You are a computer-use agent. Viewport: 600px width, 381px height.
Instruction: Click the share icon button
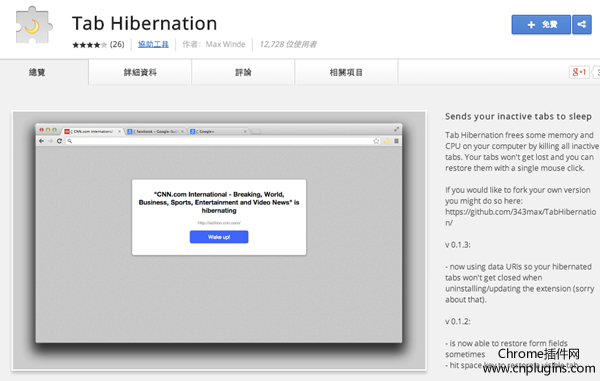tap(582, 25)
